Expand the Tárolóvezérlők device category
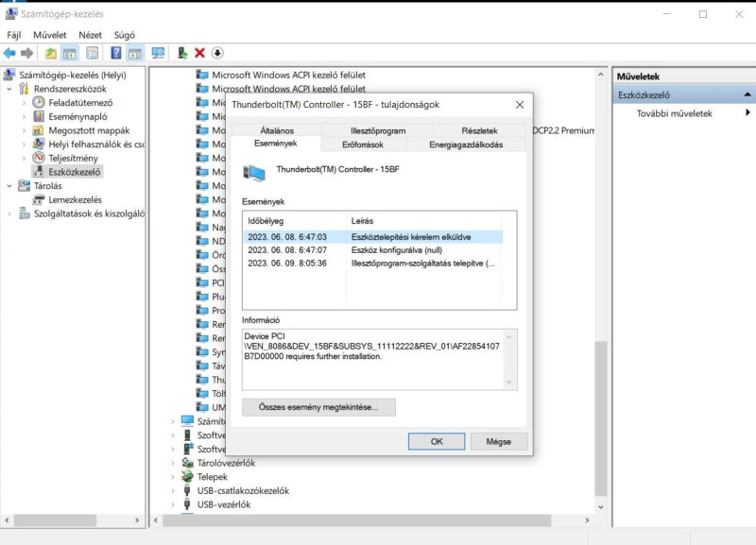Viewport: 756px width, 545px height. coord(173,463)
